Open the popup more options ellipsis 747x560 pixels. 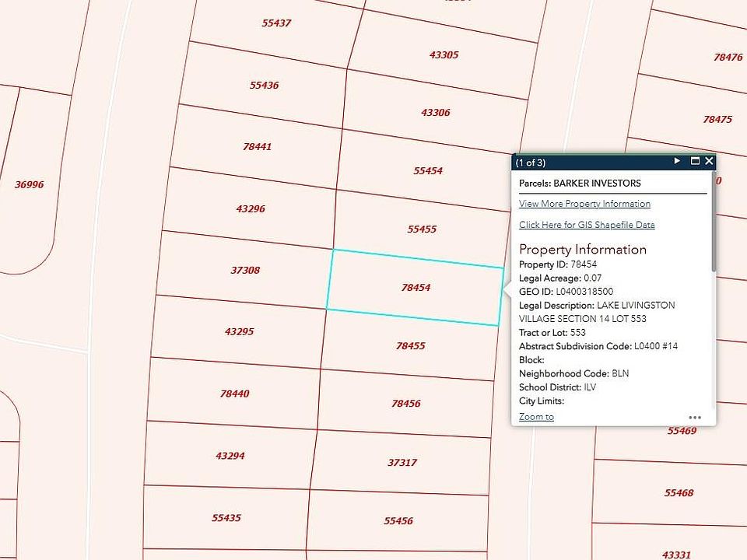(695, 418)
